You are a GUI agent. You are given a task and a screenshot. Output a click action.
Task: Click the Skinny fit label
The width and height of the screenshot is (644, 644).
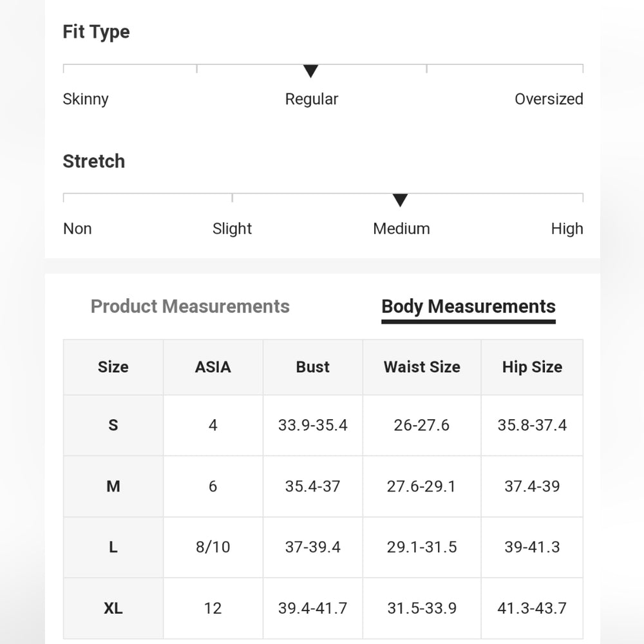86,99
